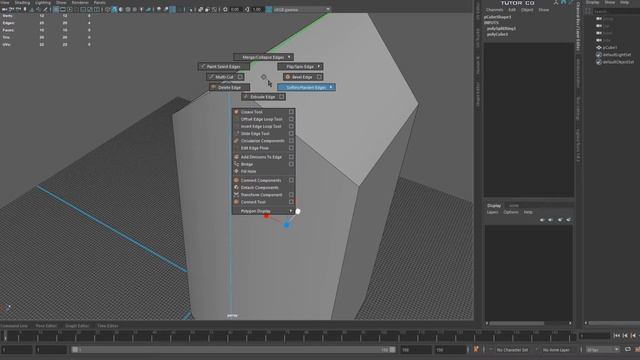This screenshot has width=640, height=360.
Task: Toggle use all lights
Action: pyautogui.click(x=141, y=9)
